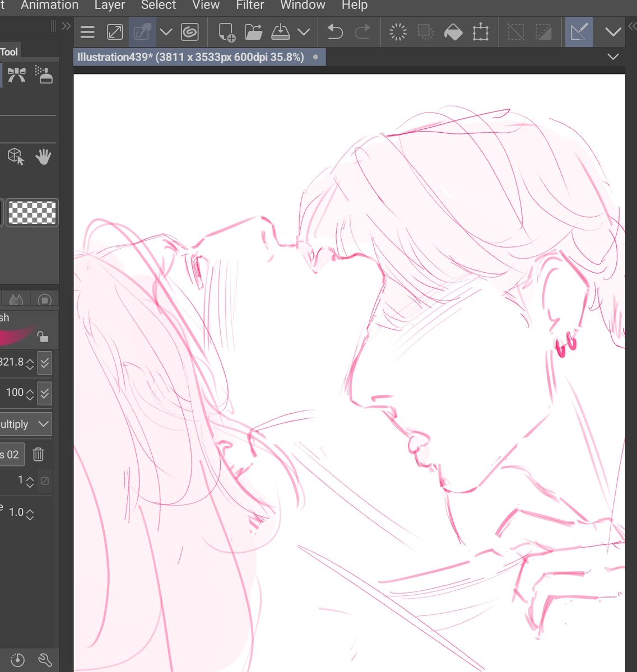Viewport: 637px width, 672px height.
Task: Expand the save options dropdown arrow
Action: point(304,32)
